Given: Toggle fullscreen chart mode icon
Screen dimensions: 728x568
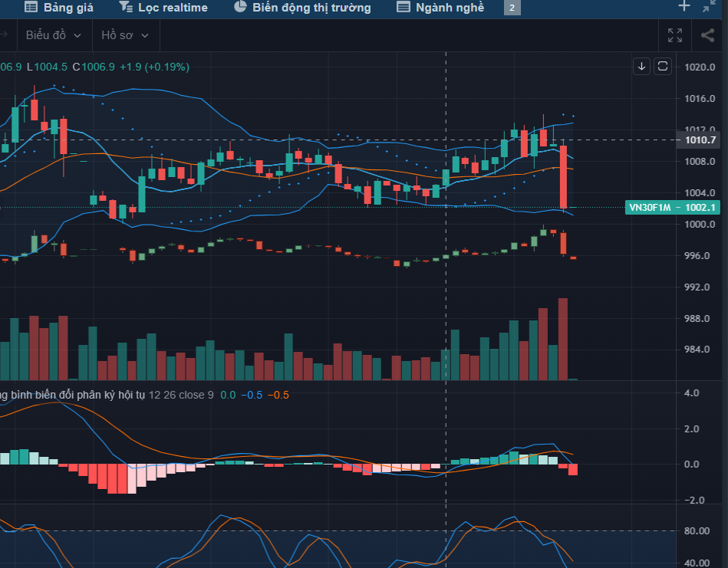Looking at the screenshot, I should coord(675,35).
